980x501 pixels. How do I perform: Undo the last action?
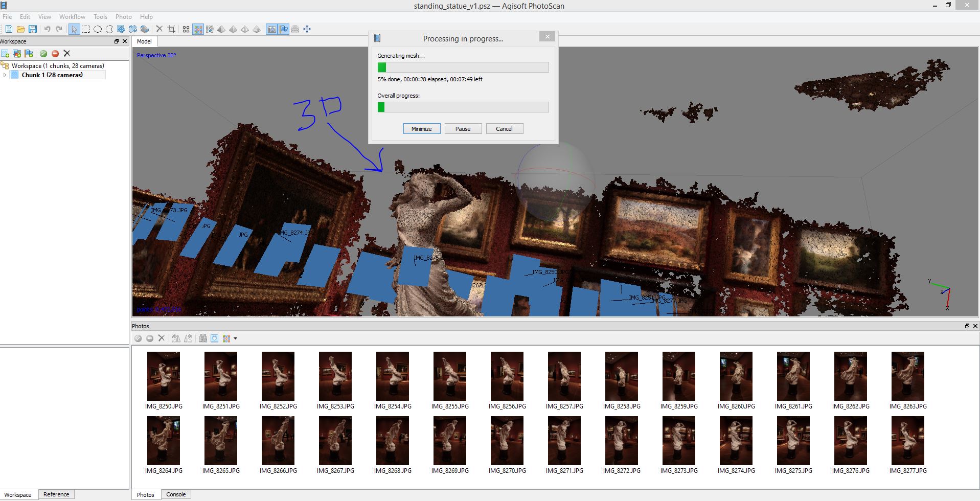[x=47, y=29]
